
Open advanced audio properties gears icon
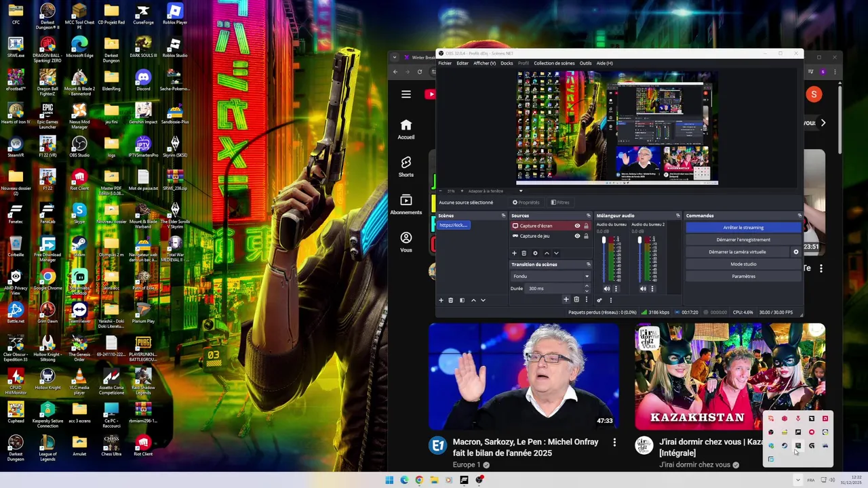point(599,300)
